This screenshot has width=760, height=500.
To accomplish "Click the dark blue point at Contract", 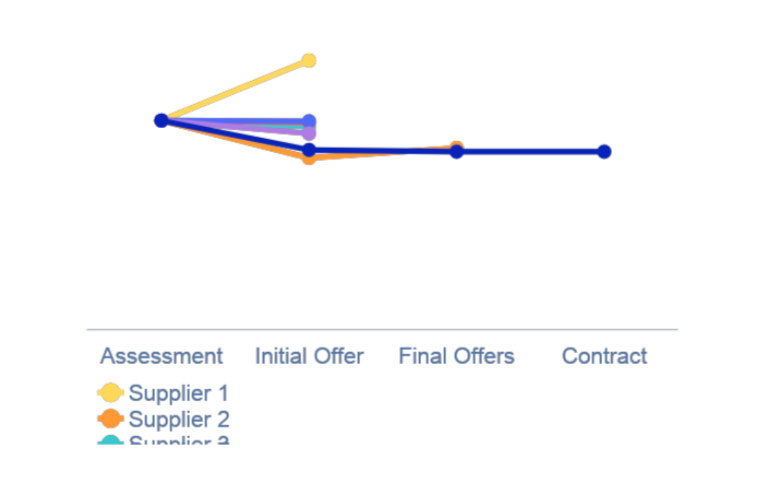I will [604, 152].
